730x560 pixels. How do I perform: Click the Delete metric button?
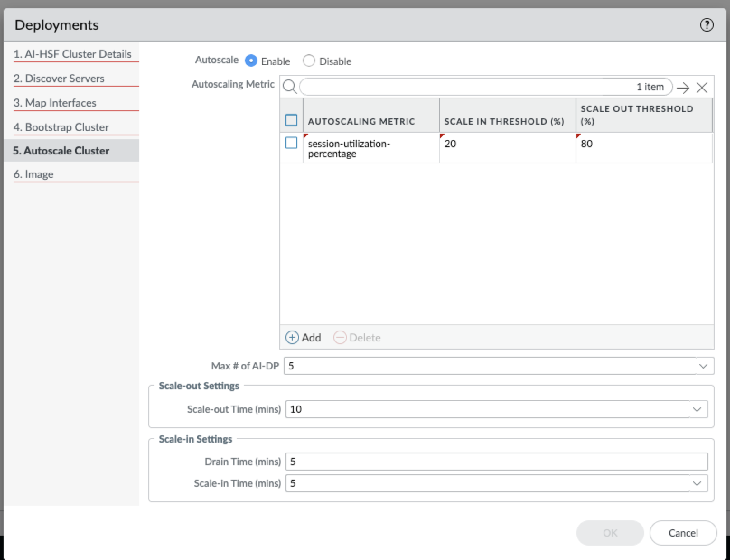tap(357, 337)
